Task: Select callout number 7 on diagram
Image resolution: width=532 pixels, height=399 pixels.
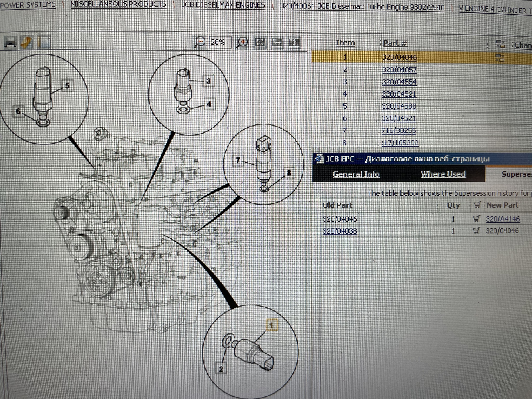Action: pos(238,161)
